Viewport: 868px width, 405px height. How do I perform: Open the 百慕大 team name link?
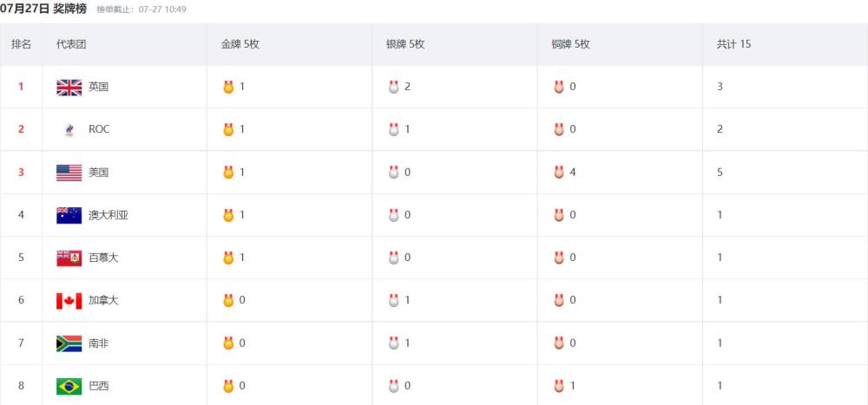click(103, 258)
